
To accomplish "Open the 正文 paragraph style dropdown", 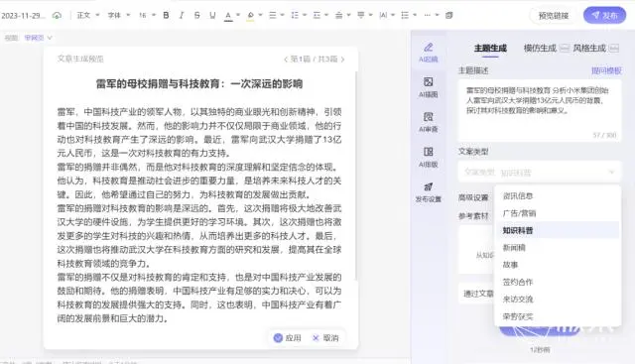I will tap(88, 16).
